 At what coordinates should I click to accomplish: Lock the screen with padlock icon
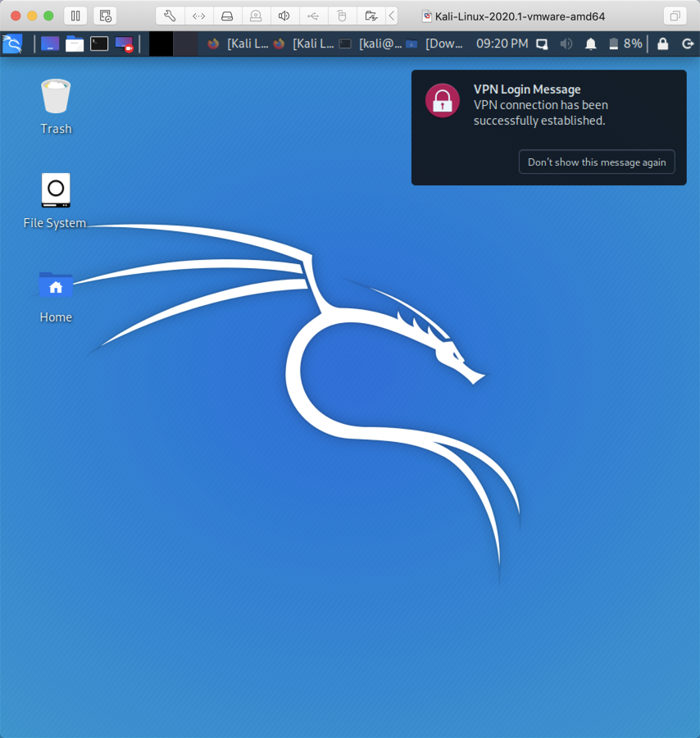663,44
